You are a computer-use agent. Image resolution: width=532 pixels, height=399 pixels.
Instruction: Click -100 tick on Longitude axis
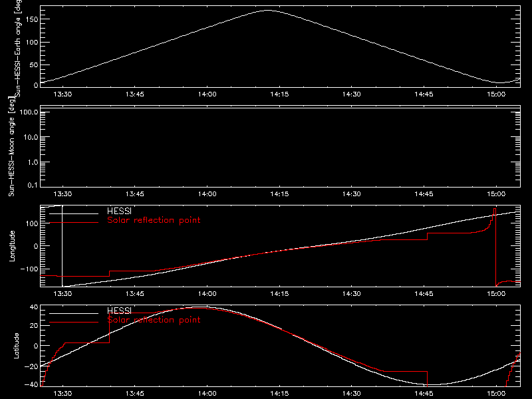pyautogui.click(x=30, y=269)
